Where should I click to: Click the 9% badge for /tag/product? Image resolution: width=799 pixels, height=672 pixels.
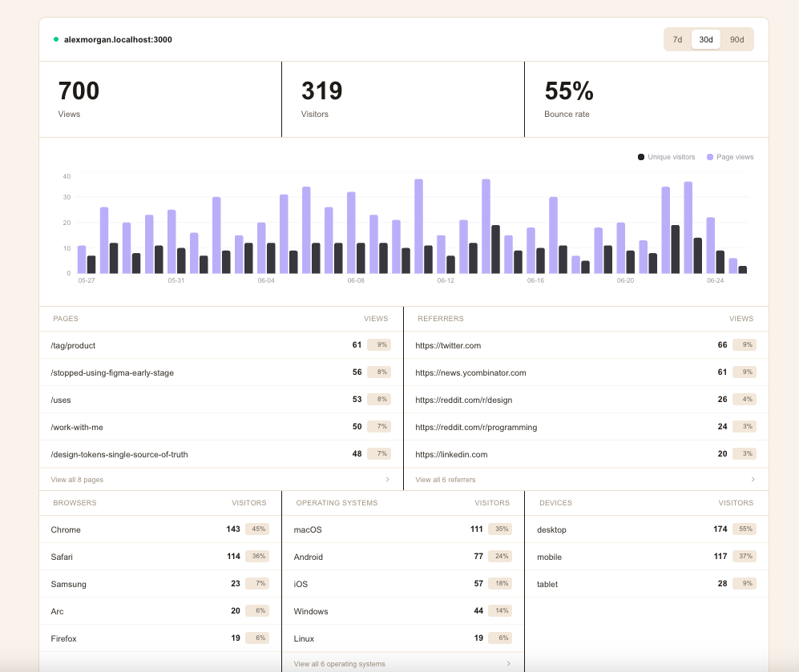point(379,344)
